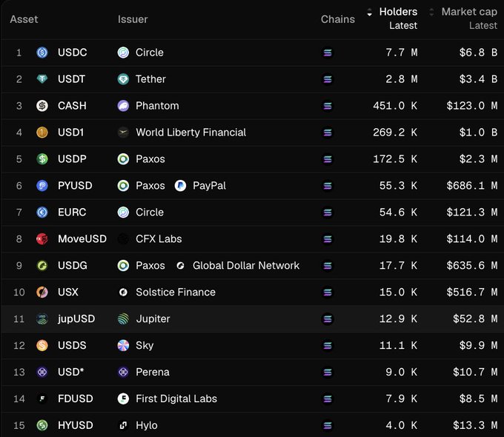Select Paxos issuer name in USDP row
The width and height of the screenshot is (504, 437).
click(x=150, y=159)
